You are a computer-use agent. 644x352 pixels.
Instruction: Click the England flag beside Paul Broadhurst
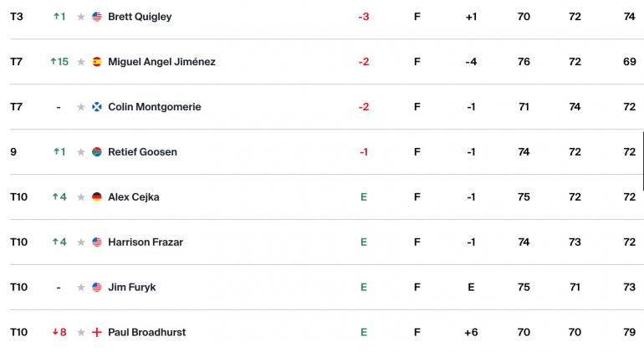point(97,332)
